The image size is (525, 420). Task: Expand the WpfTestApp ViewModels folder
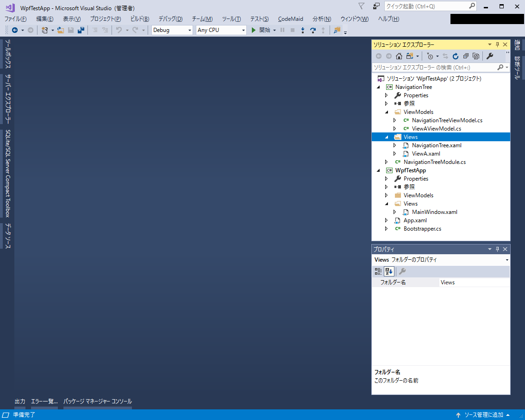pyautogui.click(x=387, y=195)
